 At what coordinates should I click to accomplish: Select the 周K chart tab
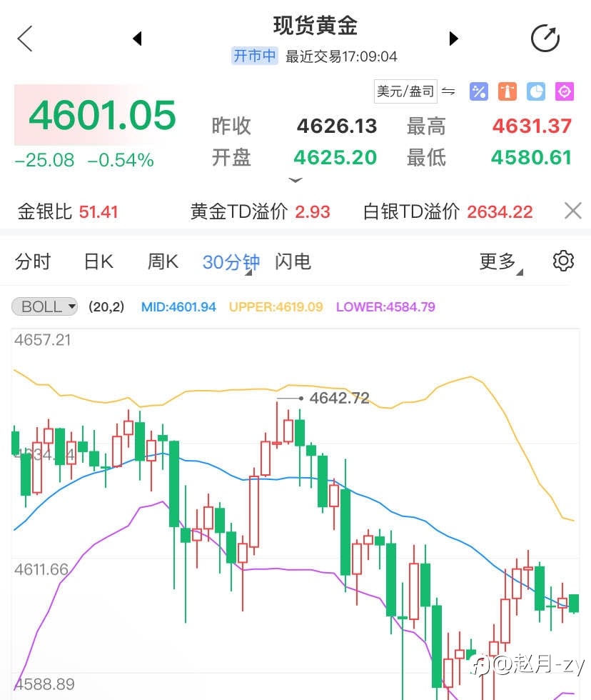[163, 262]
